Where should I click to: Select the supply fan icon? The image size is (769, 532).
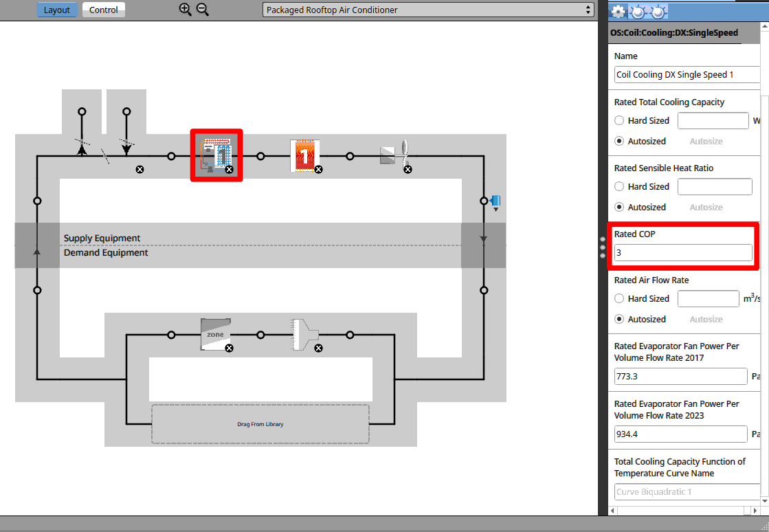[x=394, y=155]
